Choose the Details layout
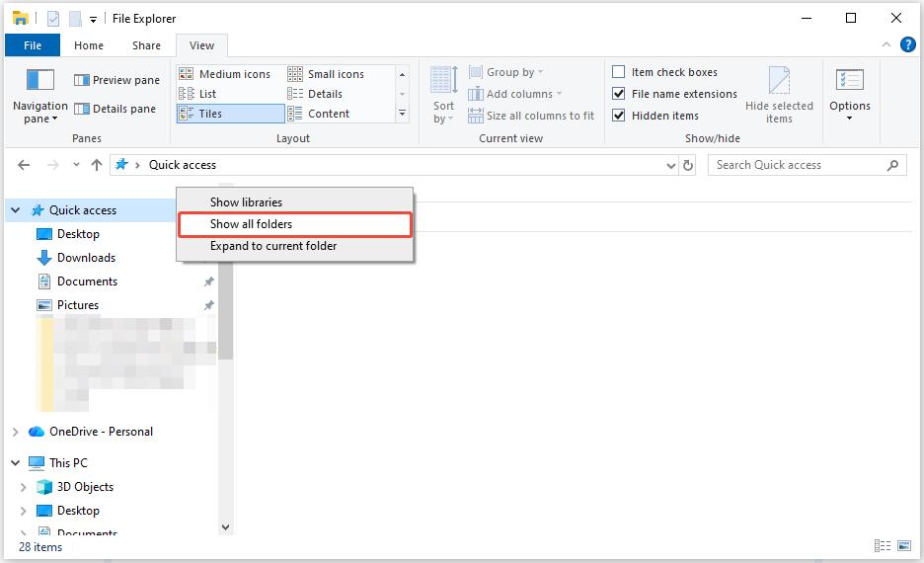 pos(315,94)
